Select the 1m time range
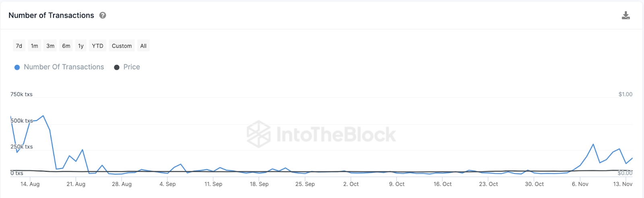This screenshot has height=198, width=644. click(35, 46)
